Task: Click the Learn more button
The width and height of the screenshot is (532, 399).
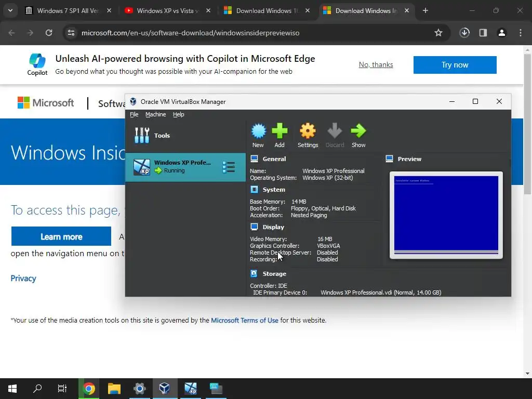Action: coord(61,236)
